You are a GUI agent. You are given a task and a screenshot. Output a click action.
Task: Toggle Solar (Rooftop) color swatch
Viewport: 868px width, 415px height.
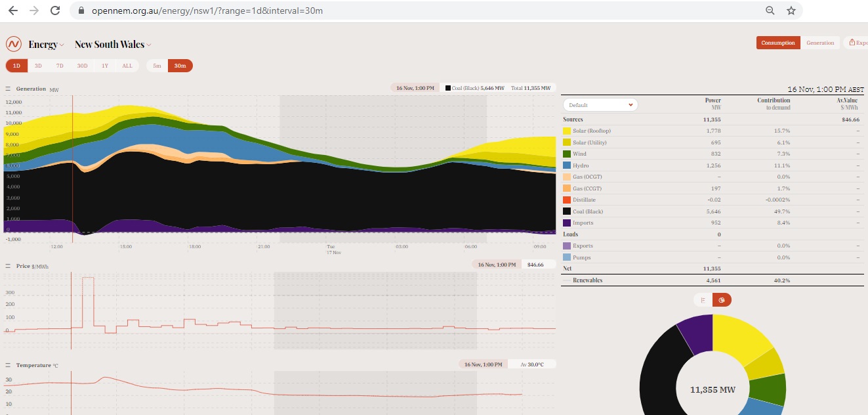pos(567,131)
